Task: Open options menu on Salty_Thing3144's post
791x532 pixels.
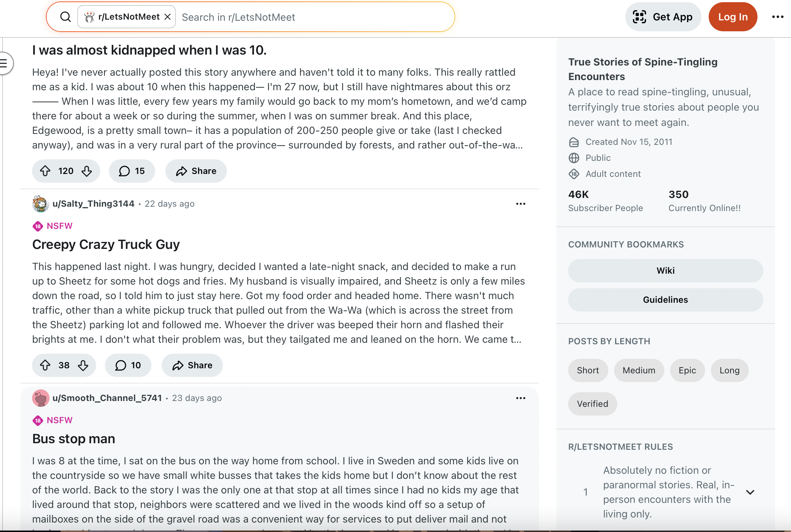Action: tap(520, 204)
